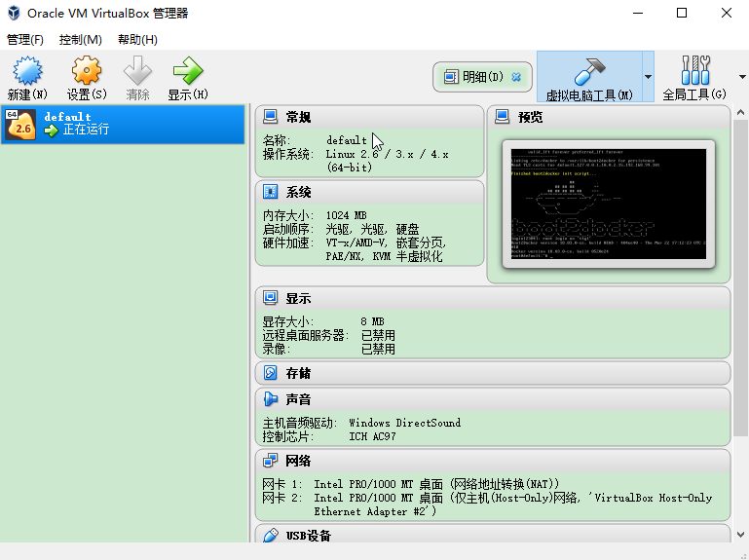The height and width of the screenshot is (560, 749).
Task: Open the 显示 (Display) header link
Action: pos(299,299)
